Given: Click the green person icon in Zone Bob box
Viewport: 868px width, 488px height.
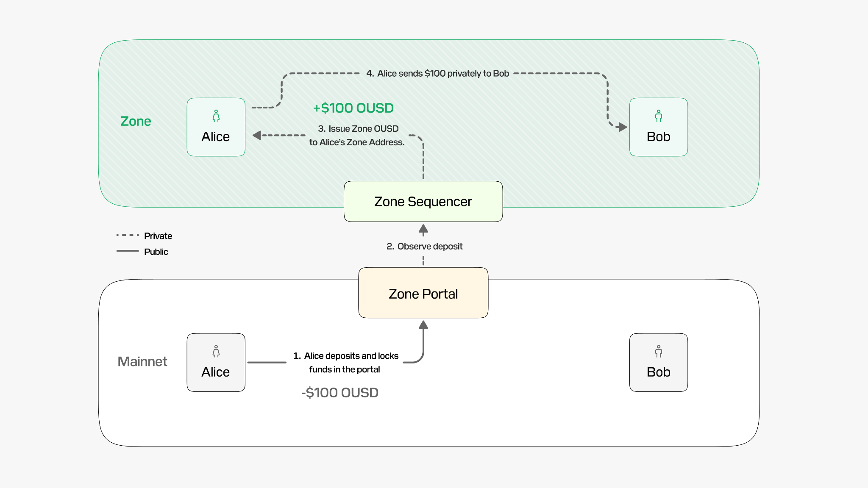Looking at the screenshot, I should 659,116.
